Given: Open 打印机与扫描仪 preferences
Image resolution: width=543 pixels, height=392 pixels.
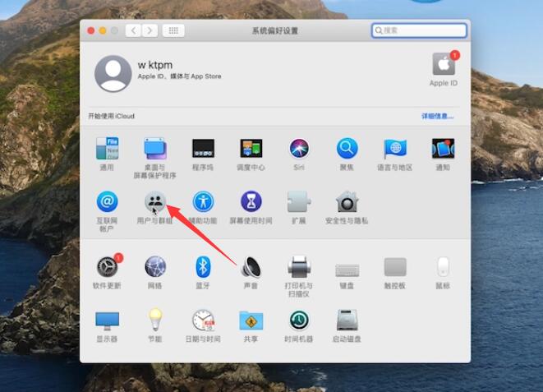Looking at the screenshot, I should pyautogui.click(x=299, y=266).
